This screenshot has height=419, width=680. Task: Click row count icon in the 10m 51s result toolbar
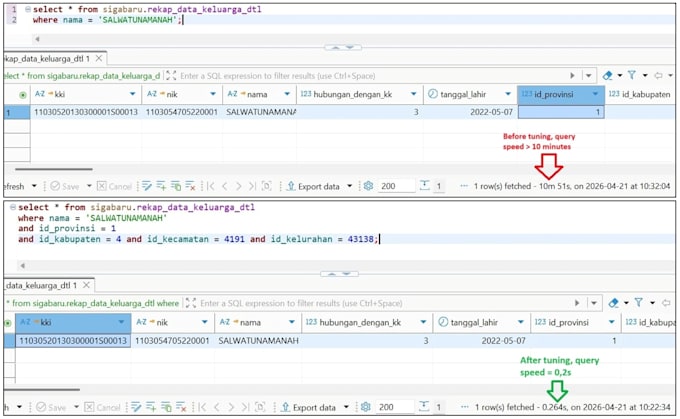tap(267, 187)
